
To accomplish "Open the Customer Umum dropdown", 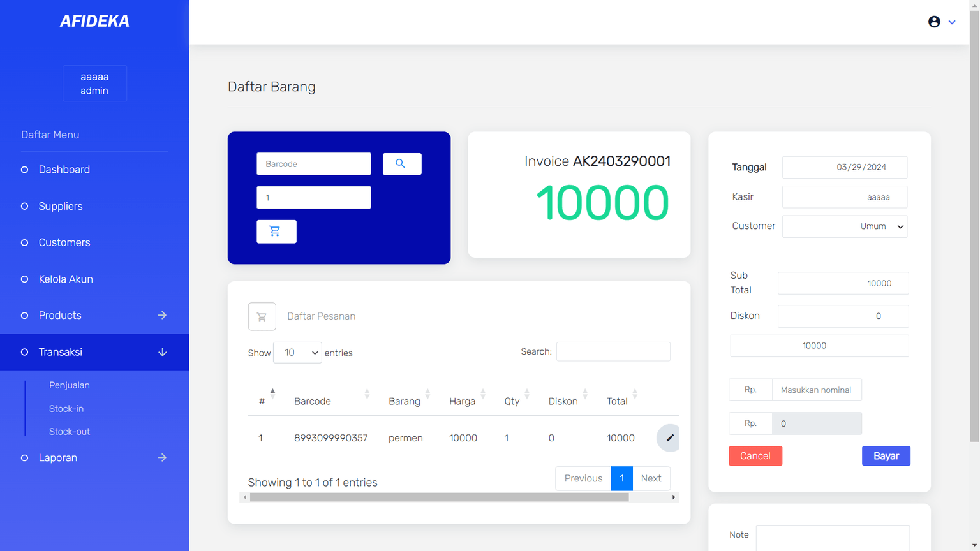I will coord(845,226).
